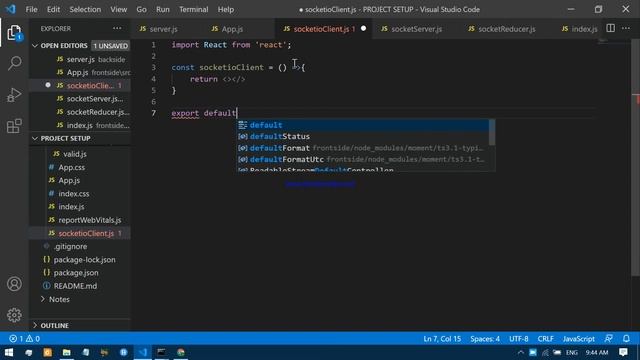Open the Run menu

click(162, 9)
